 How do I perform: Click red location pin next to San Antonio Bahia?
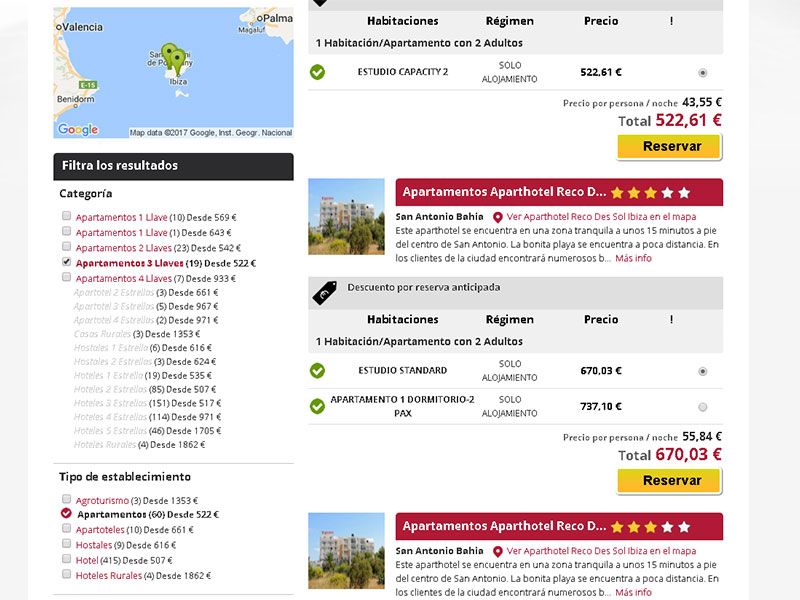[x=498, y=216]
